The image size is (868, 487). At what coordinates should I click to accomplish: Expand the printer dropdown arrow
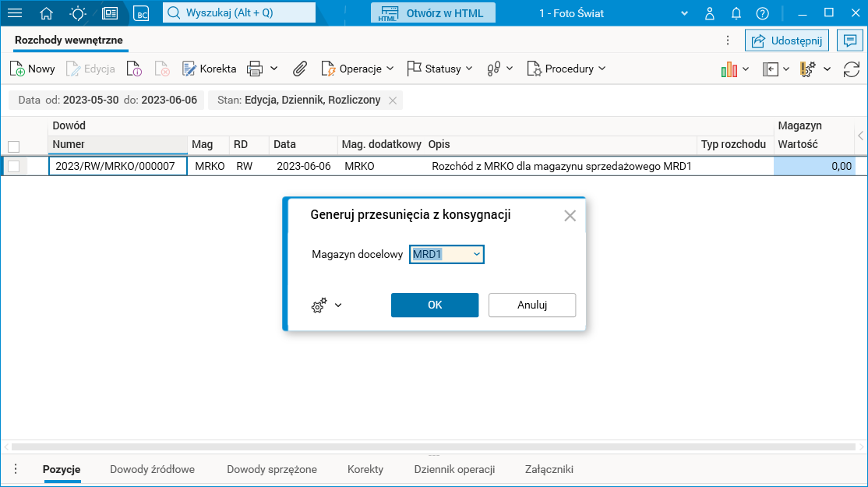pos(274,69)
